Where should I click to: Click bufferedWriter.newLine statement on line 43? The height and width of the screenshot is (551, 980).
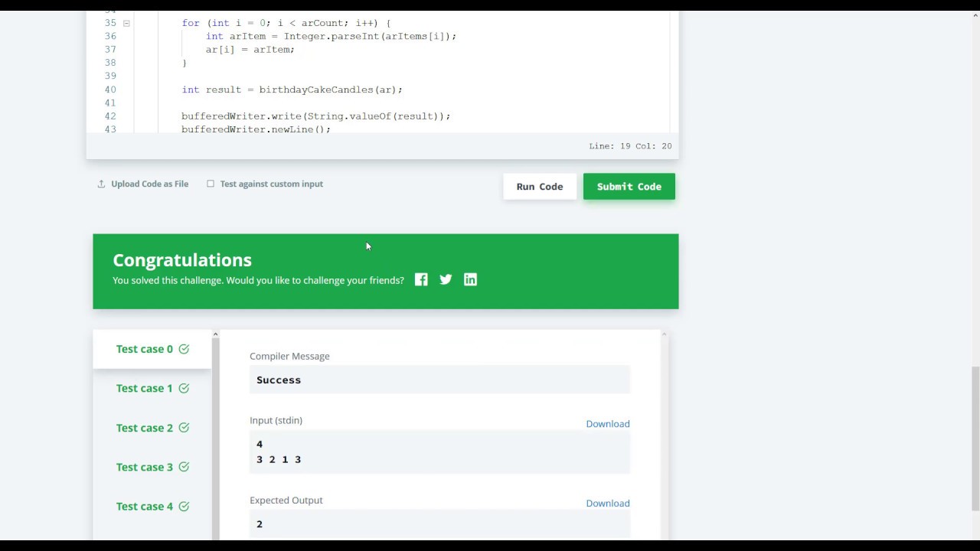(256, 129)
